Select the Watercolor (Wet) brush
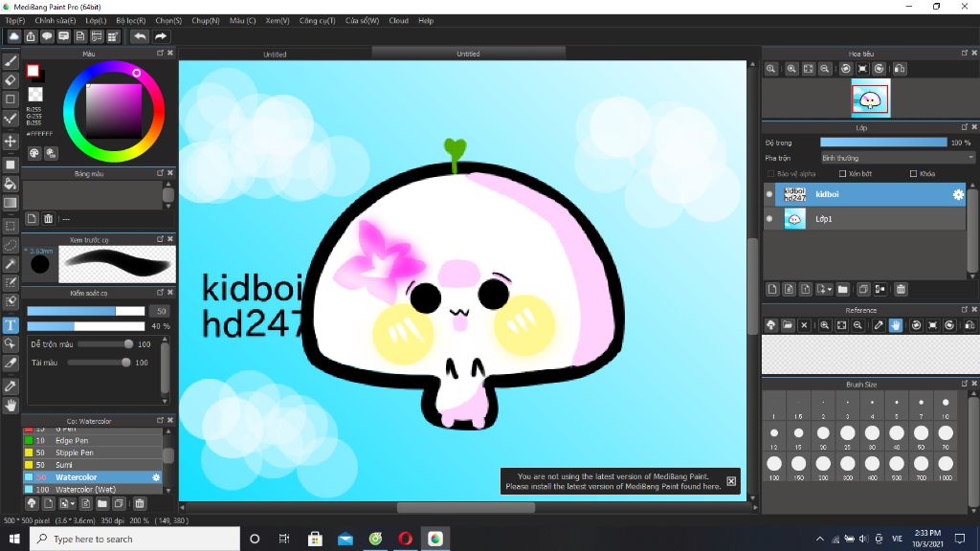Screen dimensions: 980x551 pyautogui.click(x=93, y=489)
